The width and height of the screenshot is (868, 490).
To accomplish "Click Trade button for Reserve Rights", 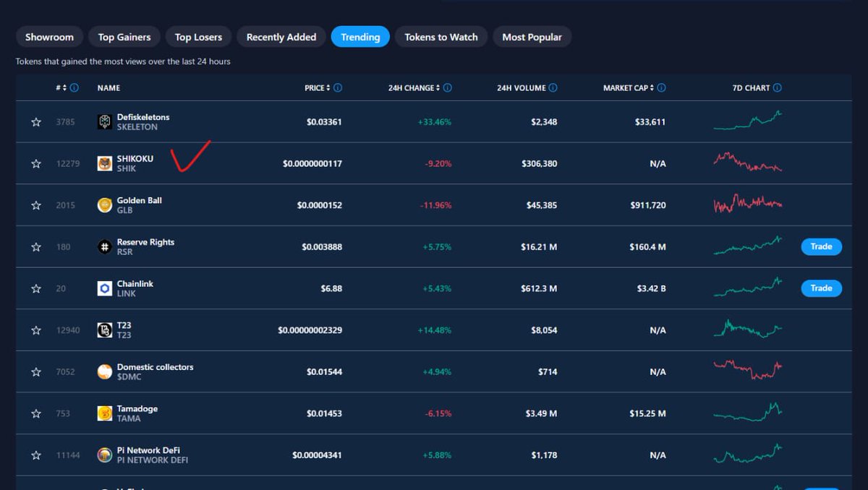I will point(821,246).
